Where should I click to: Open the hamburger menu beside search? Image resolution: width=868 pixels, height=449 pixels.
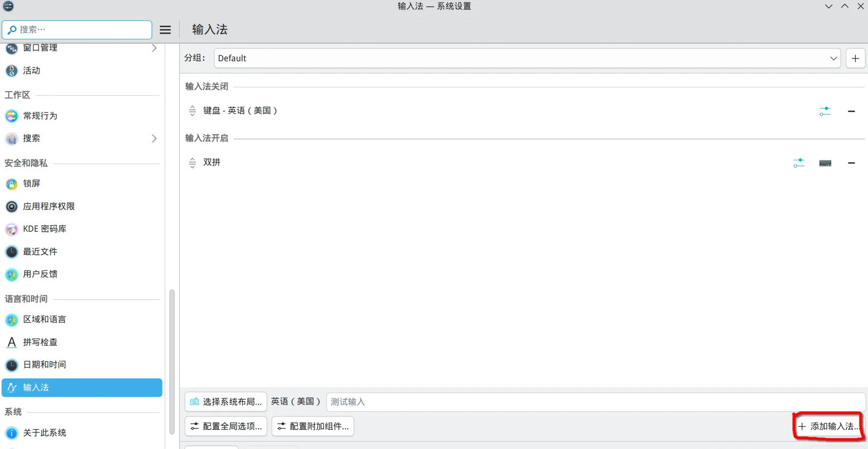pyautogui.click(x=165, y=30)
